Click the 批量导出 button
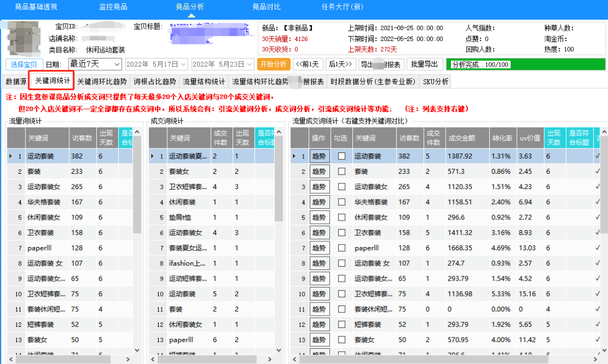Screen dimensions: 608x364 424,64
